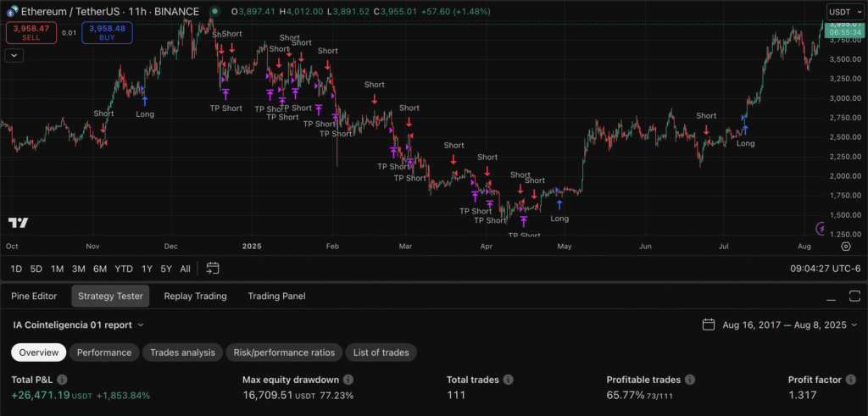This screenshot has width=868, height=416.
Task: Set chart range to YTD
Action: click(124, 269)
